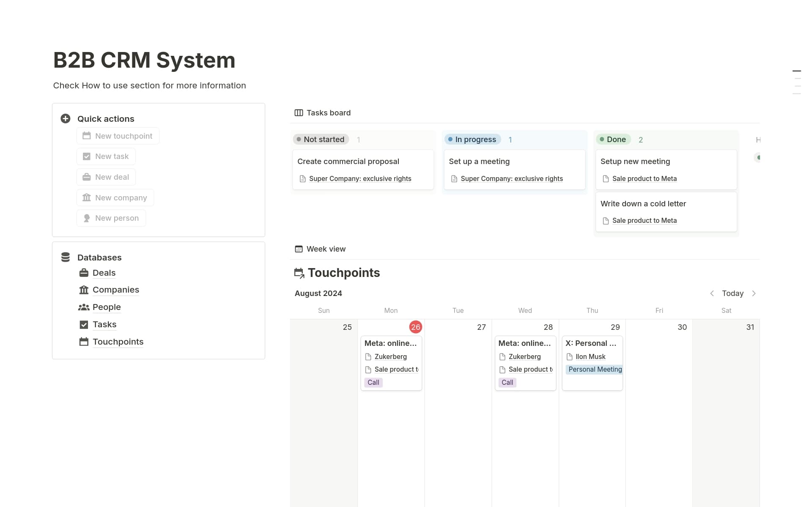The height and width of the screenshot is (507, 812).
Task: Go to next week with right chevron
Action: point(754,293)
